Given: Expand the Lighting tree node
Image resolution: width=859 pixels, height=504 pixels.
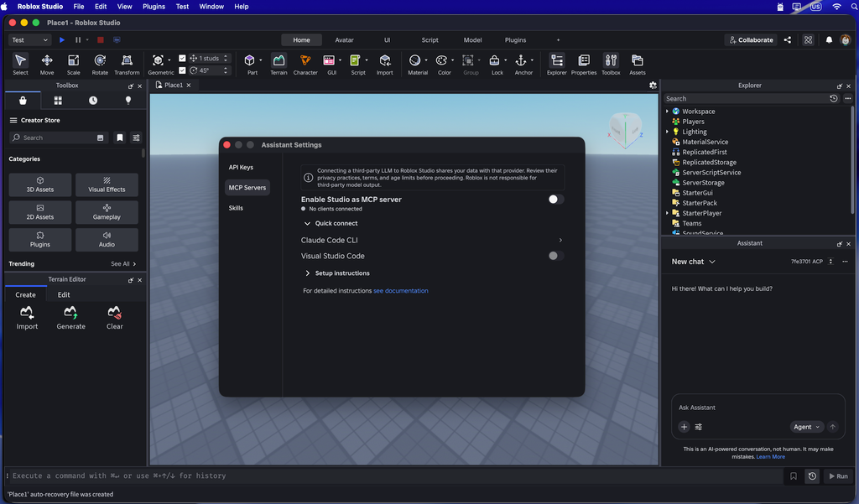Looking at the screenshot, I should coord(667,132).
